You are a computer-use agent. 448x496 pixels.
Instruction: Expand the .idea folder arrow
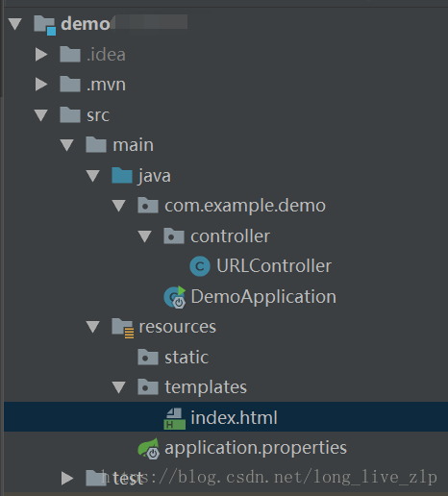coord(41,54)
